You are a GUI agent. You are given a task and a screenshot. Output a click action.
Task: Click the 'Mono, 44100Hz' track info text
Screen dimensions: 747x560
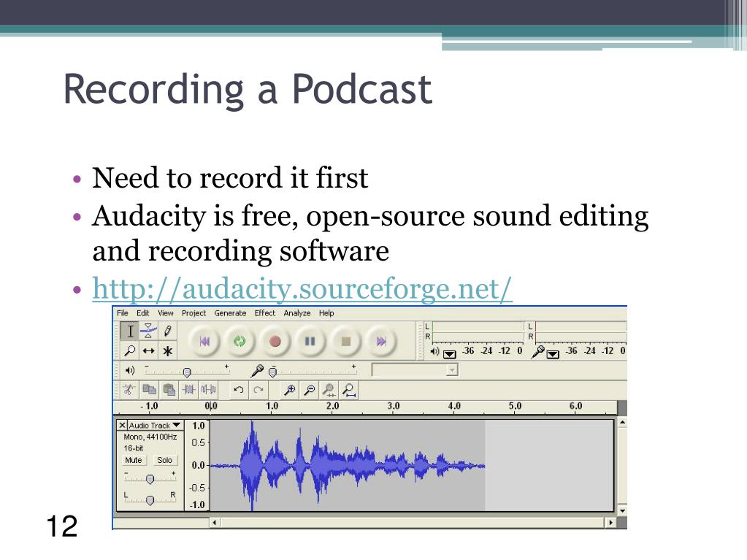point(150,437)
